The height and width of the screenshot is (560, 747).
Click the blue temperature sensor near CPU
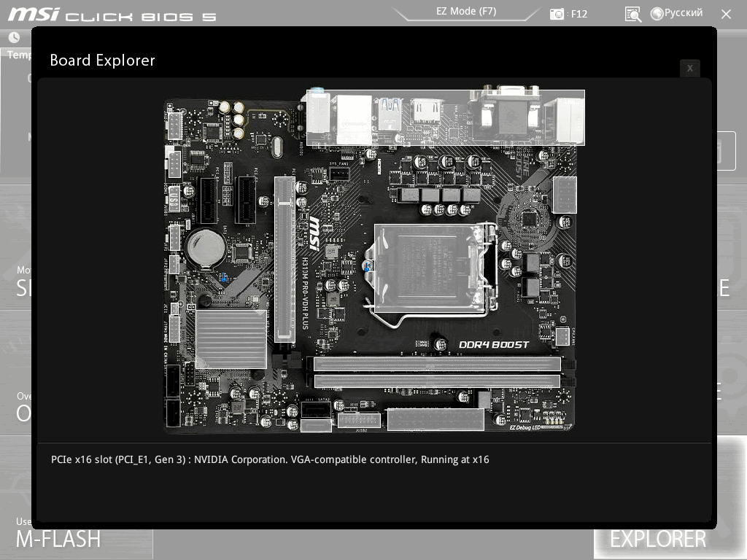pyautogui.click(x=367, y=267)
